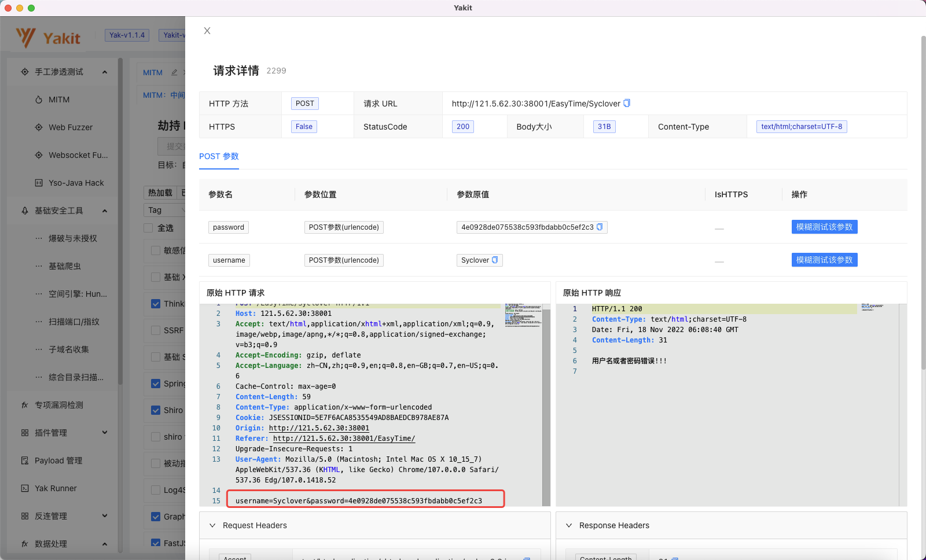This screenshot has width=926, height=560.
Task: Uncheck the Spring plugin checkbox
Action: [x=156, y=384]
